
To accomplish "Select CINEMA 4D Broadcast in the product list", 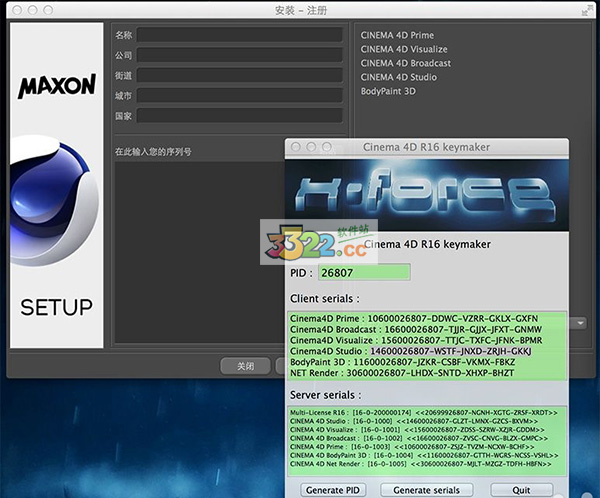I will (406, 63).
